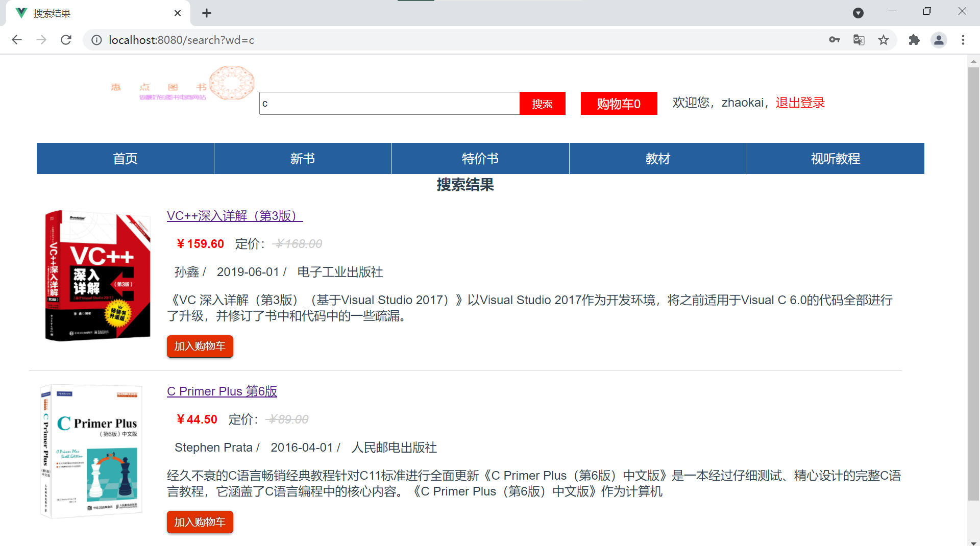Open the browser profile avatar icon

tap(939, 40)
